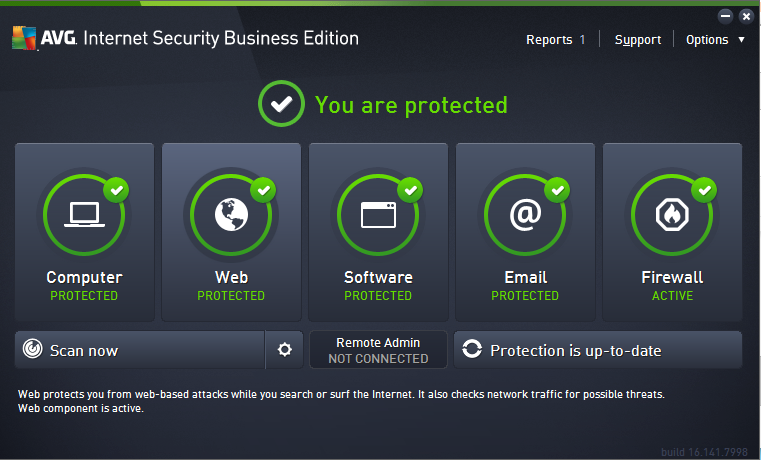
Task: Click the large protected checkmark circle
Action: click(281, 103)
